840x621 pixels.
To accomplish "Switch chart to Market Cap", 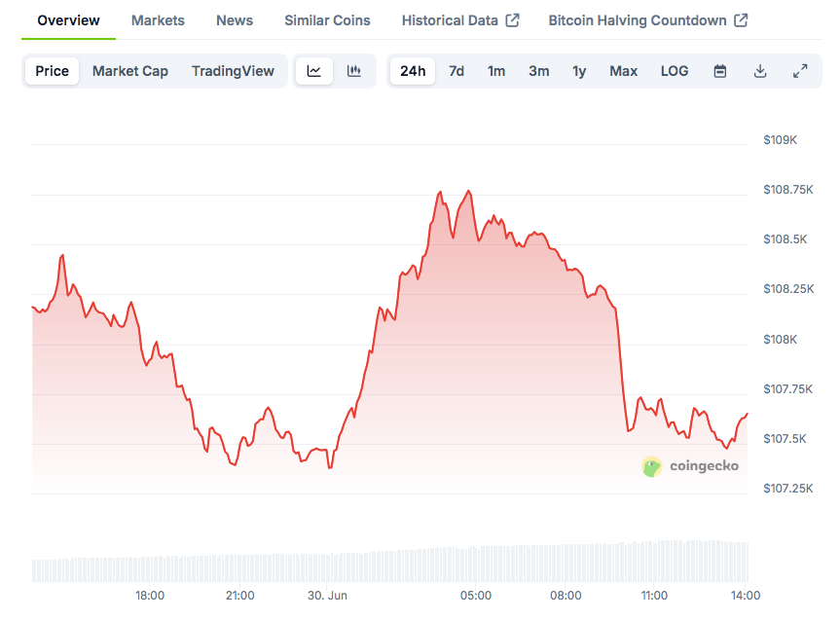I will pos(130,71).
